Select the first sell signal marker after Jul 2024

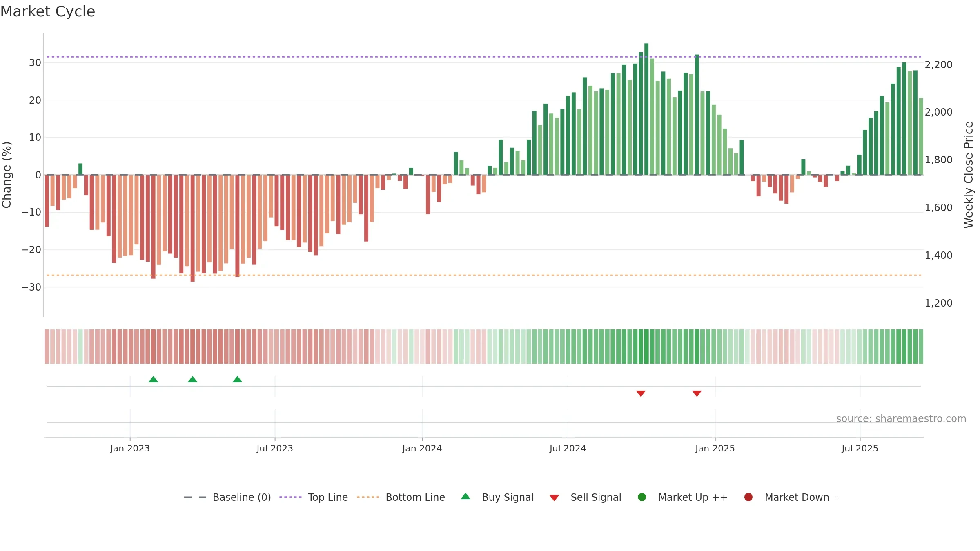tap(641, 393)
